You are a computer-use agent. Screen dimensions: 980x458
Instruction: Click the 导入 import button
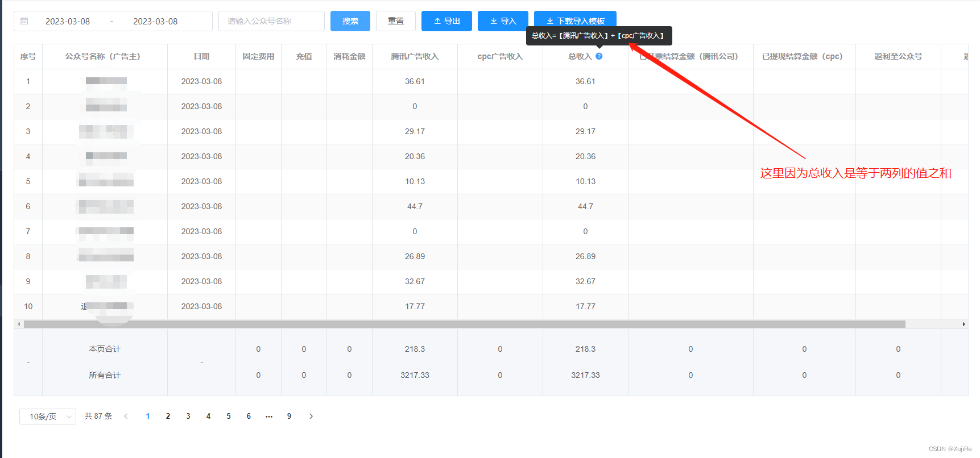point(503,21)
